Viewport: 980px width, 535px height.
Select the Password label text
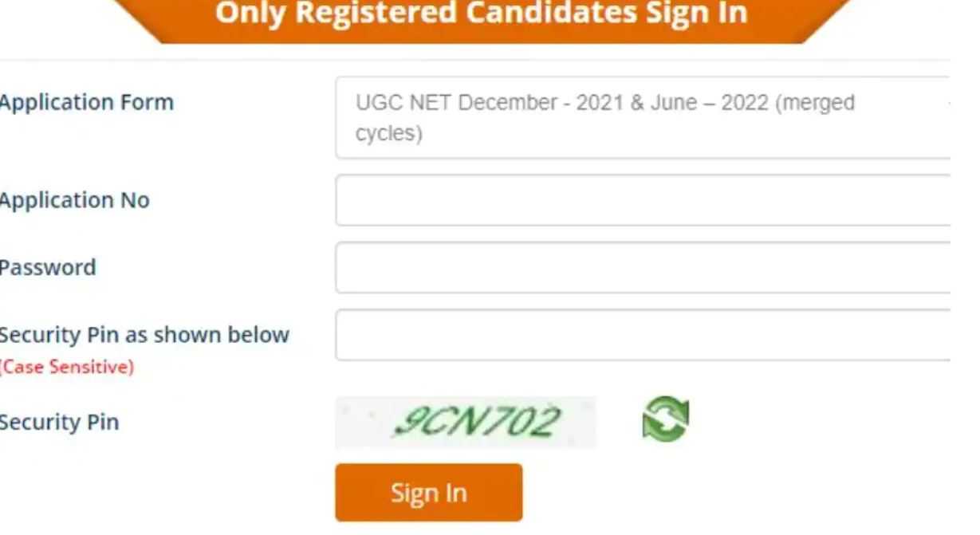tap(48, 267)
